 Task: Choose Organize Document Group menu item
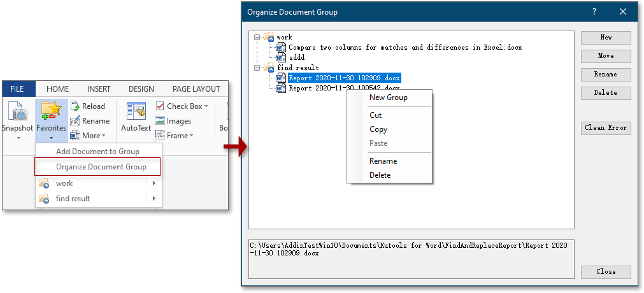pos(97,167)
